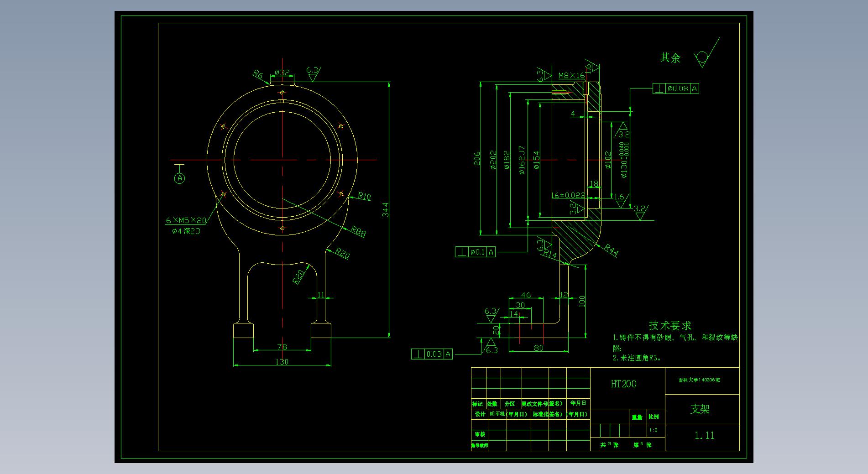Click the R14 radius label
868x474 pixels.
pos(550,254)
